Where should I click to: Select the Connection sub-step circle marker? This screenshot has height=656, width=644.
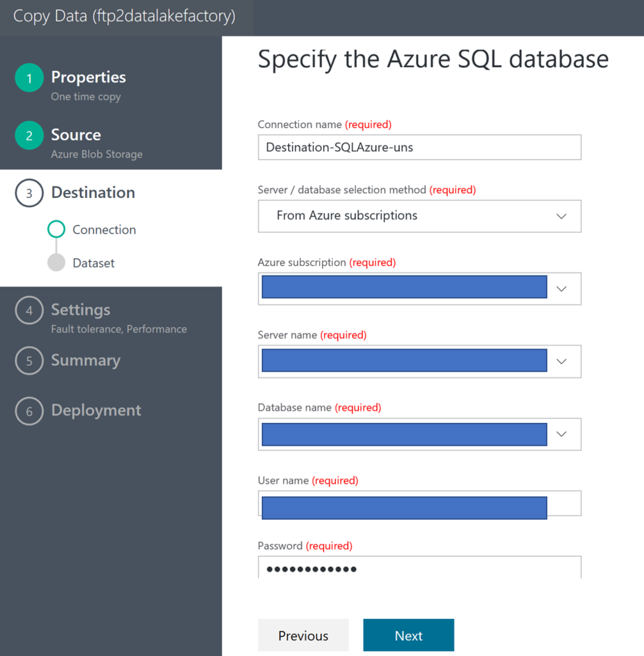tap(56, 229)
